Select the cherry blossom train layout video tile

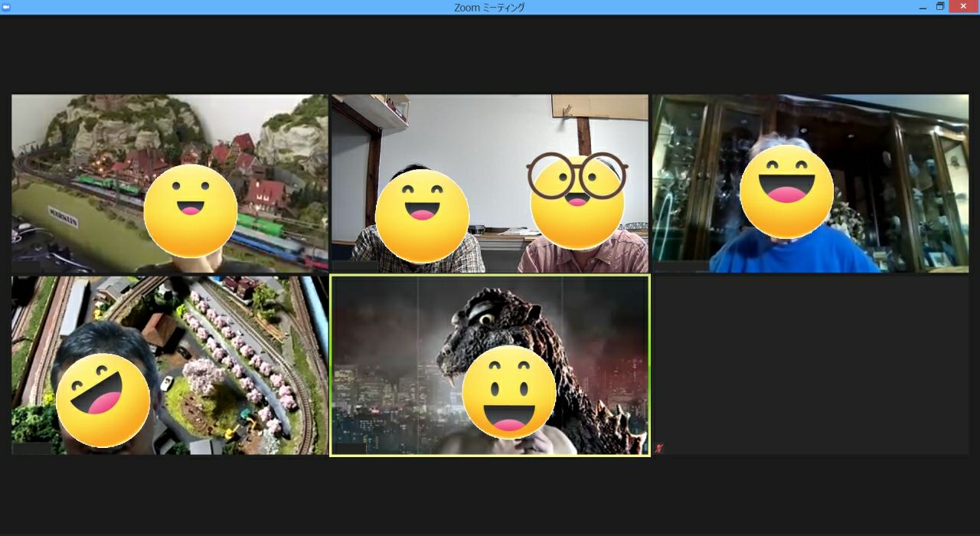pyautogui.click(x=169, y=365)
